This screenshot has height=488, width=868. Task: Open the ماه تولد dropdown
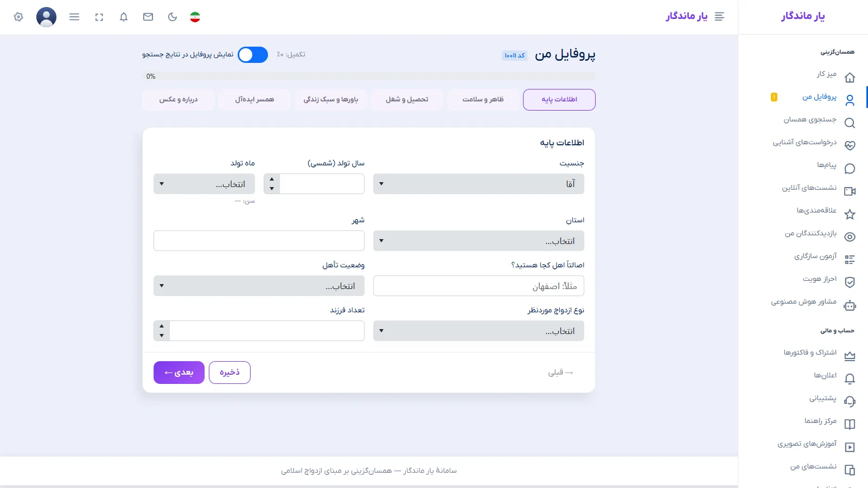coord(204,184)
